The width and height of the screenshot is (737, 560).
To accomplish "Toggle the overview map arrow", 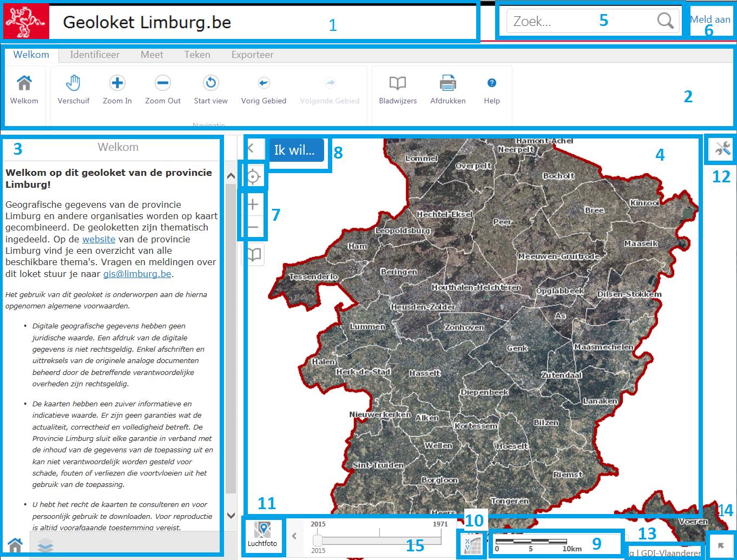I will point(721,545).
